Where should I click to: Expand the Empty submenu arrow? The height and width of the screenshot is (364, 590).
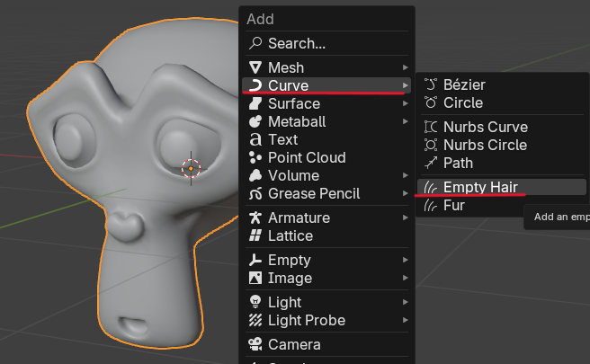(x=407, y=260)
